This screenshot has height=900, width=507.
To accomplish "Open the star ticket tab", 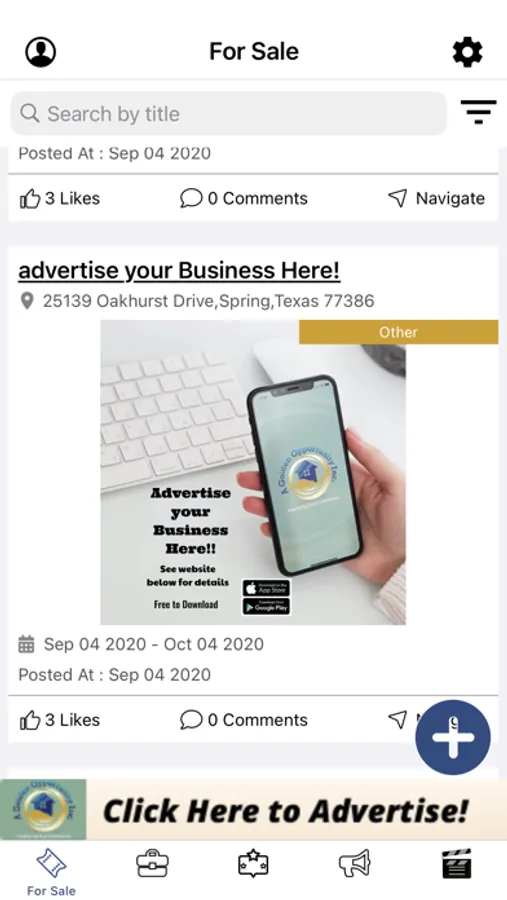I will (x=253, y=864).
